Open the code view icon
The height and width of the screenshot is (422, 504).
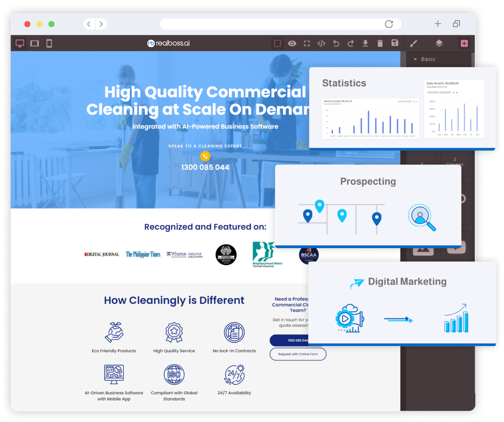321,43
